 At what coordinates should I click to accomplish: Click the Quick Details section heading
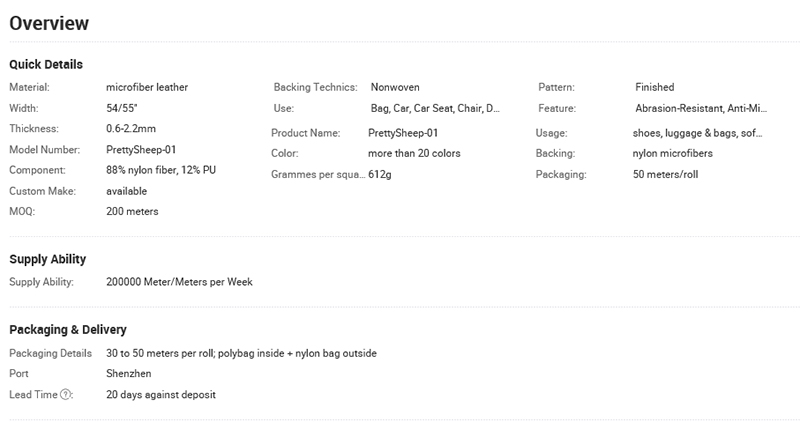[46, 64]
